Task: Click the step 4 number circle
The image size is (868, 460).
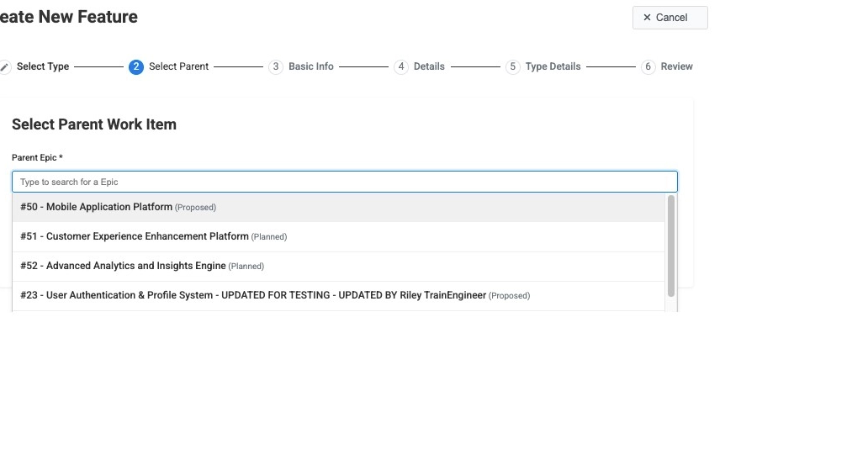Action: [401, 67]
